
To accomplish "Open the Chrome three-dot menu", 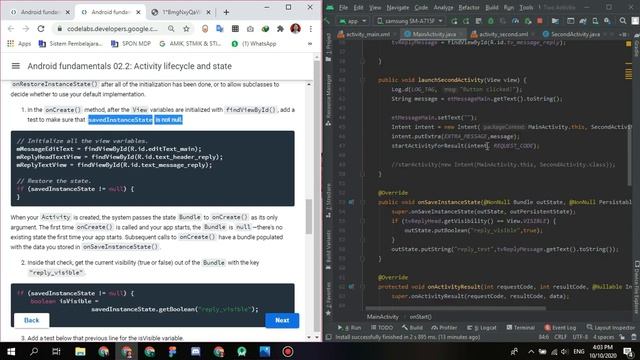I will point(311,29).
